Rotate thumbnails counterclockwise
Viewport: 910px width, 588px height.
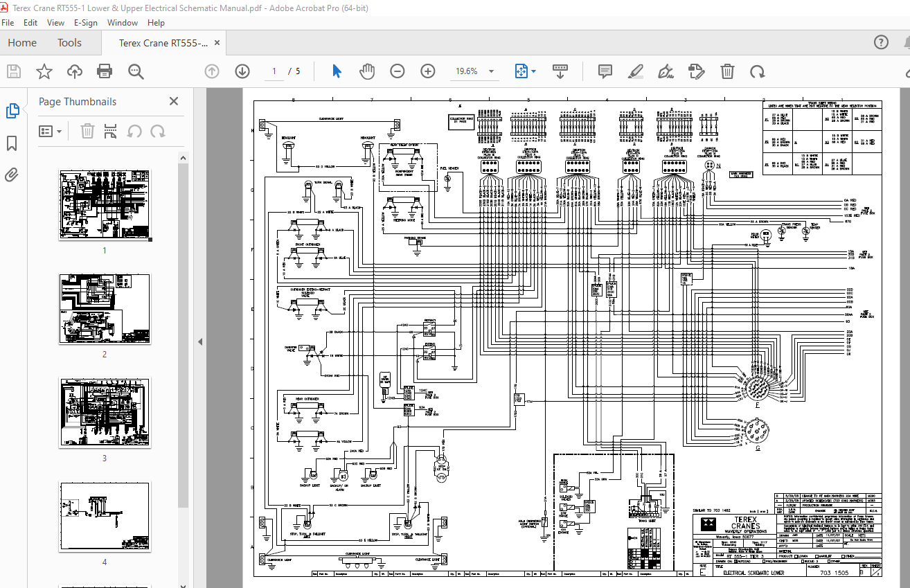click(134, 130)
